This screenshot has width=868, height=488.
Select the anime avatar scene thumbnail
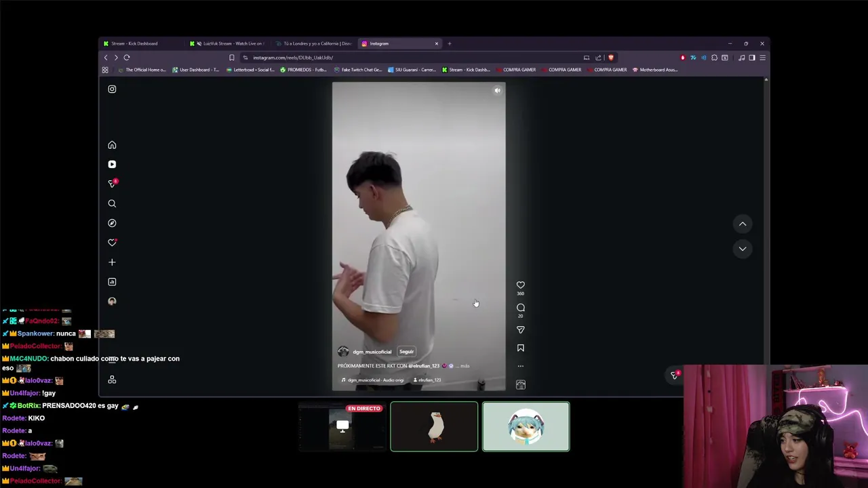click(526, 426)
